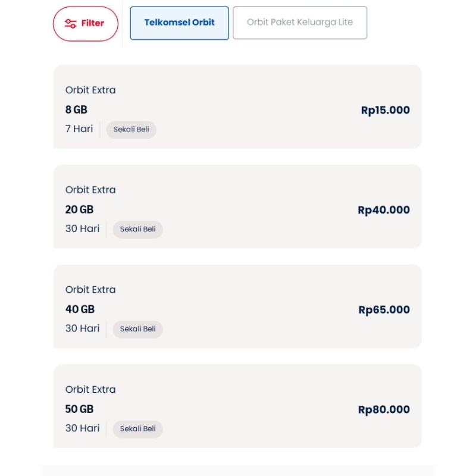The image size is (476, 476).
Task: Click 30 Hari on the 40 GB package
Action: [82, 328]
